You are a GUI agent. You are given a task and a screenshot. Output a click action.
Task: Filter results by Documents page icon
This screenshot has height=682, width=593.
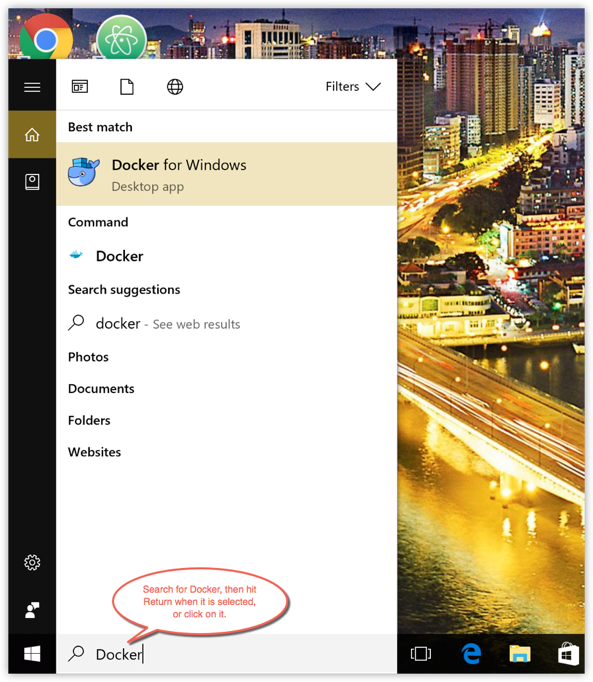point(127,87)
